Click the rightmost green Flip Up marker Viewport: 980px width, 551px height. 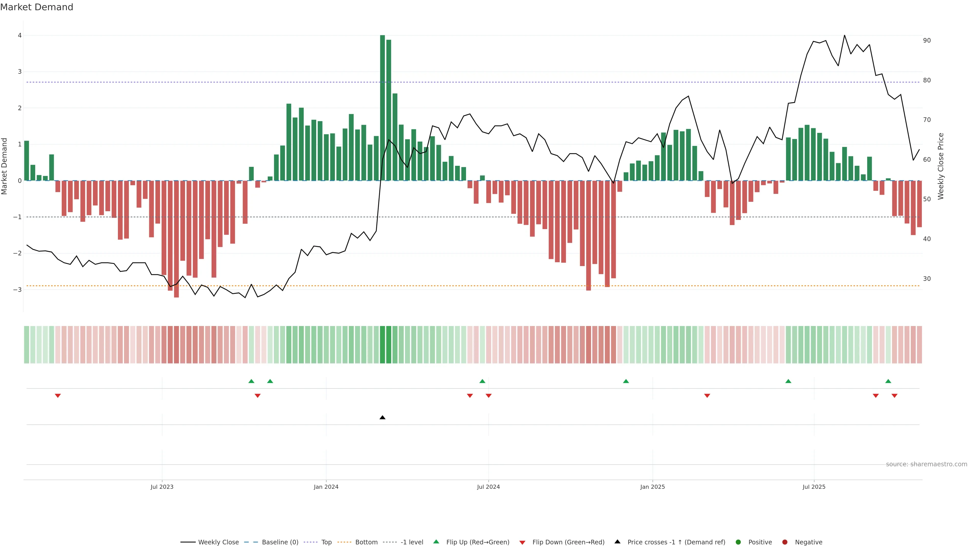[x=888, y=381]
